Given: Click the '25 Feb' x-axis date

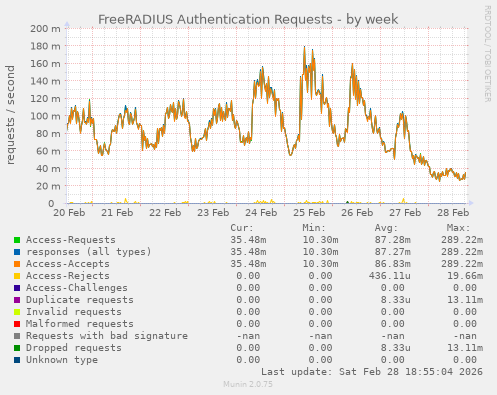Looking at the screenshot, I should (309, 213).
